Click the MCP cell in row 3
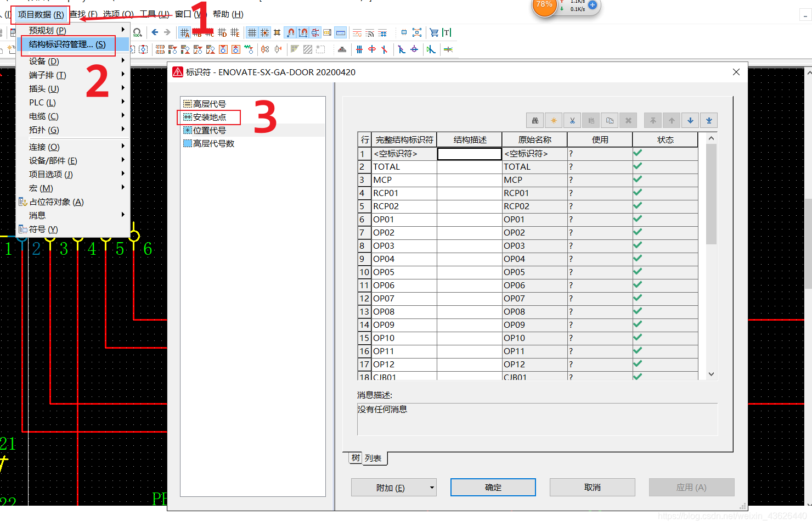Screen dimensions: 812x526 tap(404, 180)
